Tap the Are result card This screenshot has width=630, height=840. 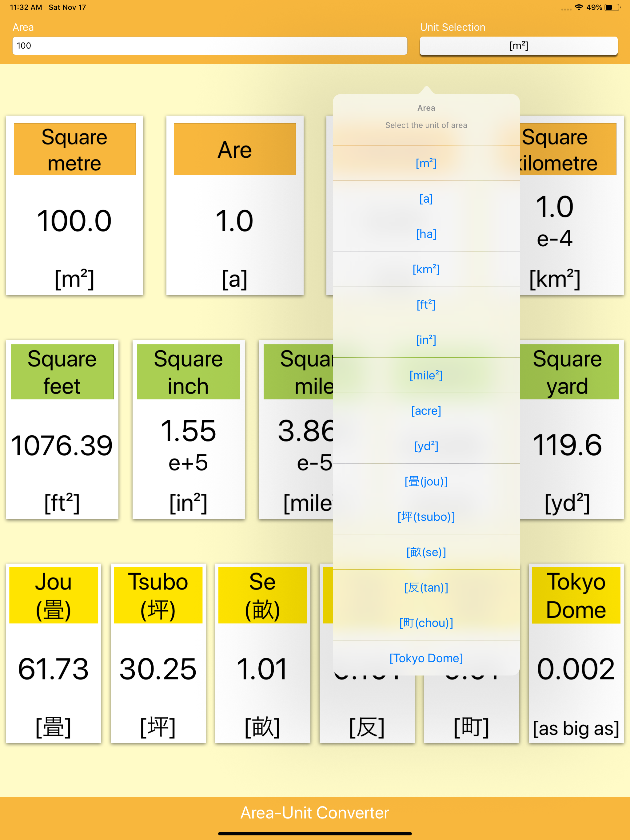pos(235,205)
